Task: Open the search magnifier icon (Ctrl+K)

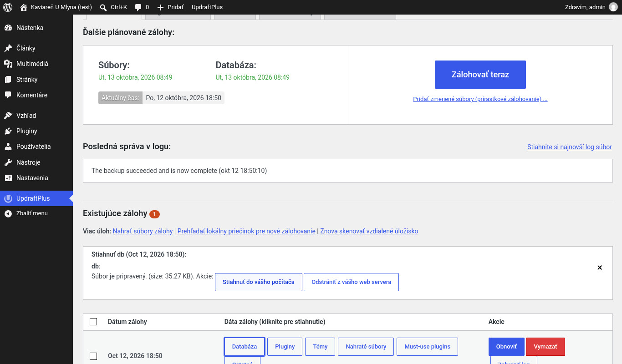Action: [x=103, y=7]
